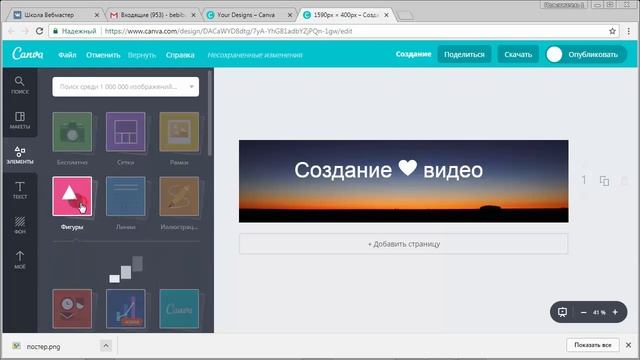This screenshot has width=640, height=360.
Task: Open the Справка help menu
Action: (180, 55)
